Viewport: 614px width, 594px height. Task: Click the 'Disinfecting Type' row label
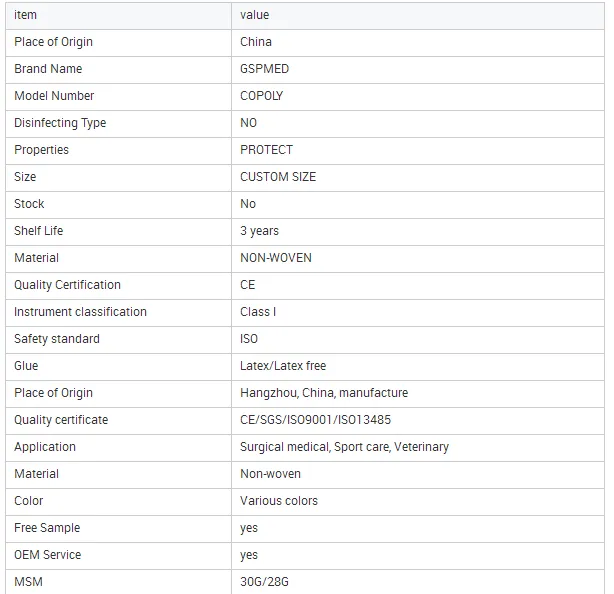tap(60, 123)
